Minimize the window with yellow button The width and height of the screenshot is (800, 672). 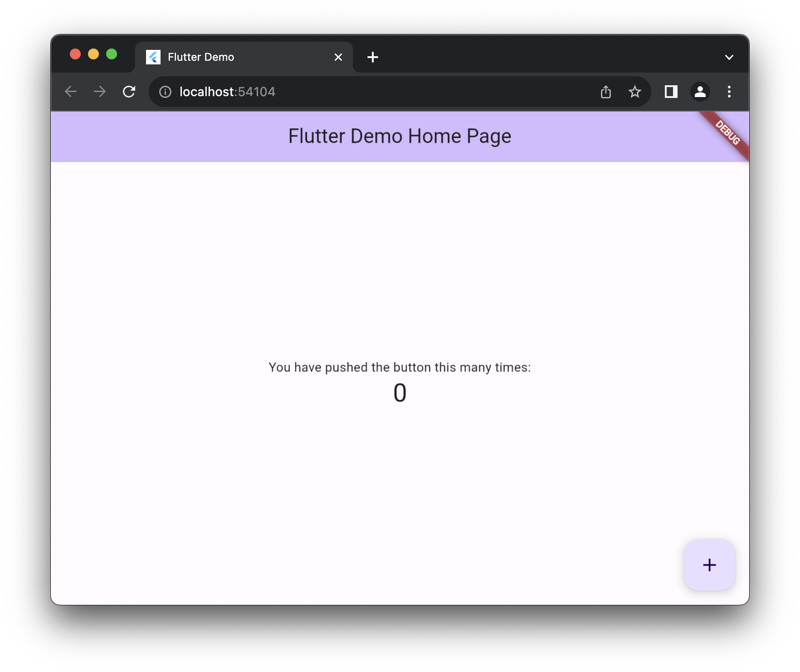tap(93, 54)
